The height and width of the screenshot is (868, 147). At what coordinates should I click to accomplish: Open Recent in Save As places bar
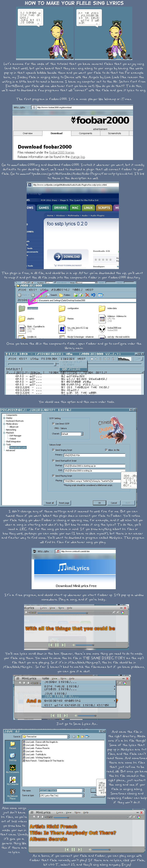(x=12, y=745)
